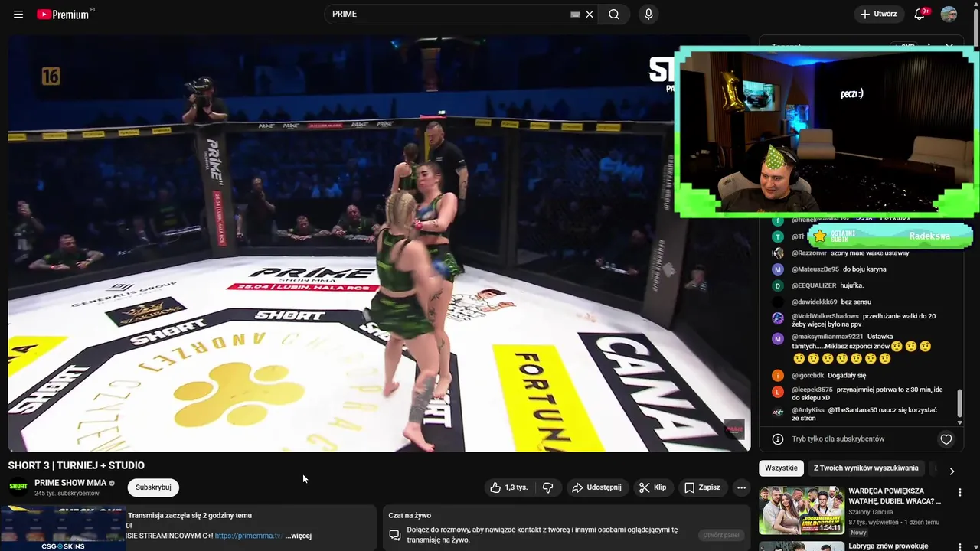This screenshot has width=980, height=551.
Task: Send a heart reaction in chat
Action: [x=946, y=439]
